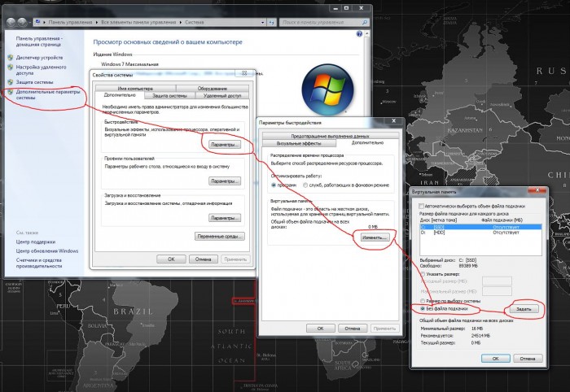
Task: Switch to Имя компьютера tab
Action: pos(135,88)
